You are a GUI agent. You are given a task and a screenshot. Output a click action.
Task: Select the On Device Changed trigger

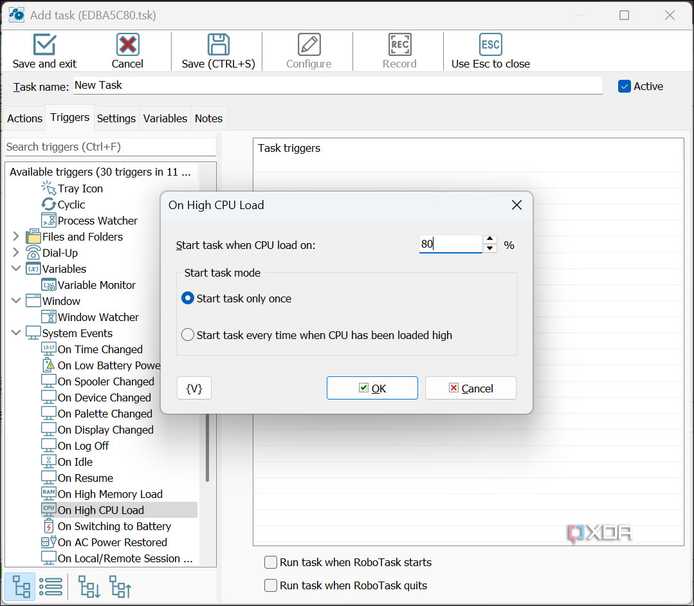(x=96, y=398)
